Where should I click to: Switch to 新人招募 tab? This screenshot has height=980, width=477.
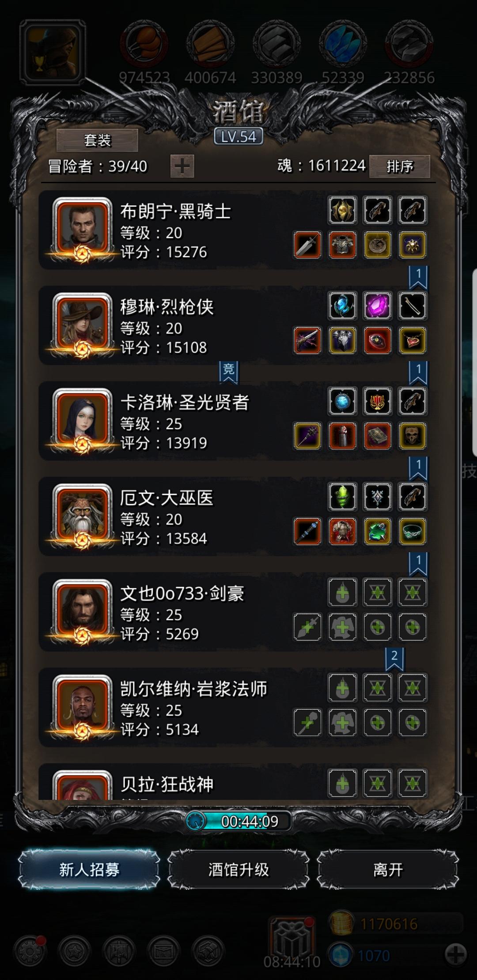click(x=89, y=870)
